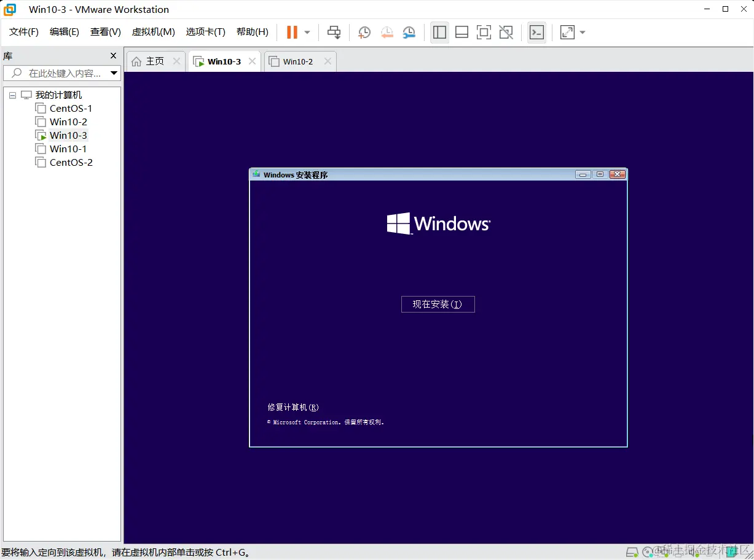Click the library search input field

click(x=61, y=73)
